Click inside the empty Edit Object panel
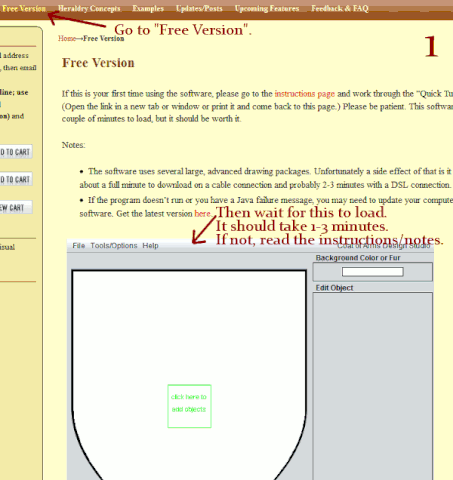Image resolution: width=453 pixels, height=480 pixels. tap(373, 386)
